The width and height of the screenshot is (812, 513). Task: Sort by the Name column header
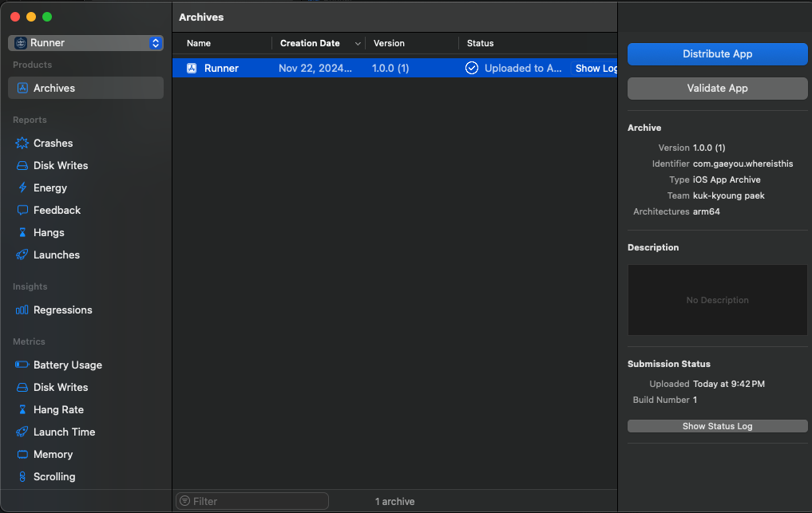point(199,44)
